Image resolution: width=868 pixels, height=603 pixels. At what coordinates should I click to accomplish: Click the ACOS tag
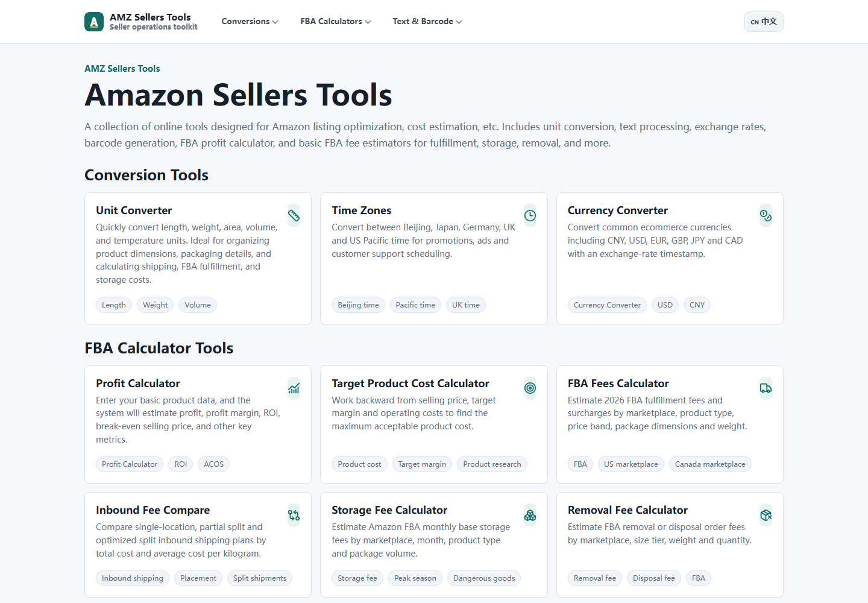point(214,464)
